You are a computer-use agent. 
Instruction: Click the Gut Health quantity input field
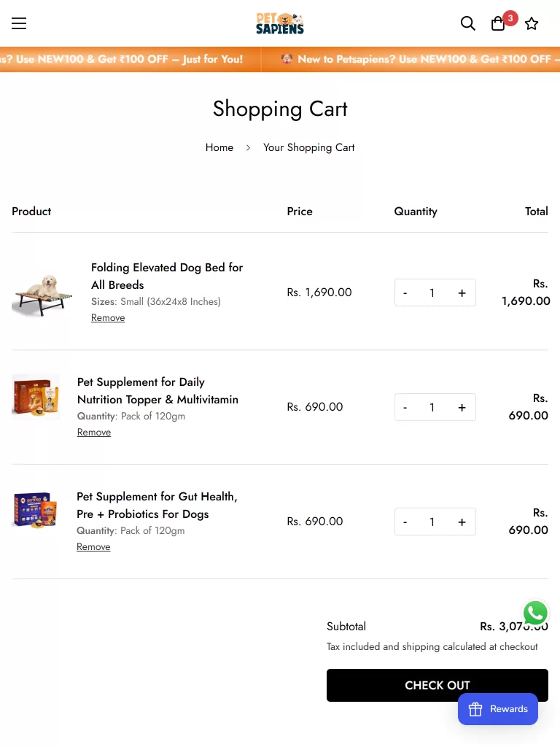tap(432, 522)
